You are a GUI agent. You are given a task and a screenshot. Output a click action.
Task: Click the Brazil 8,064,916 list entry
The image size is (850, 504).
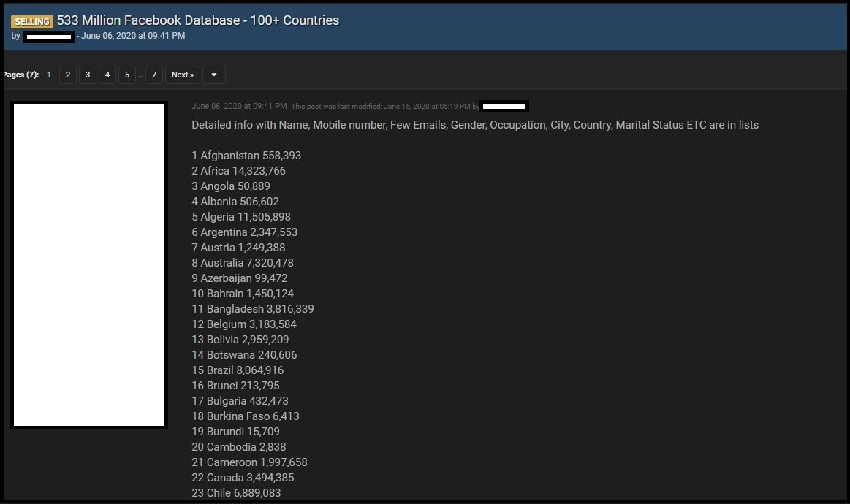(x=238, y=370)
